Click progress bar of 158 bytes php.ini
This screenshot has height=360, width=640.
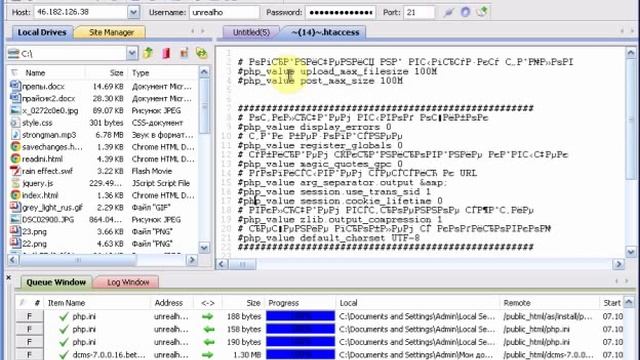click(x=300, y=329)
